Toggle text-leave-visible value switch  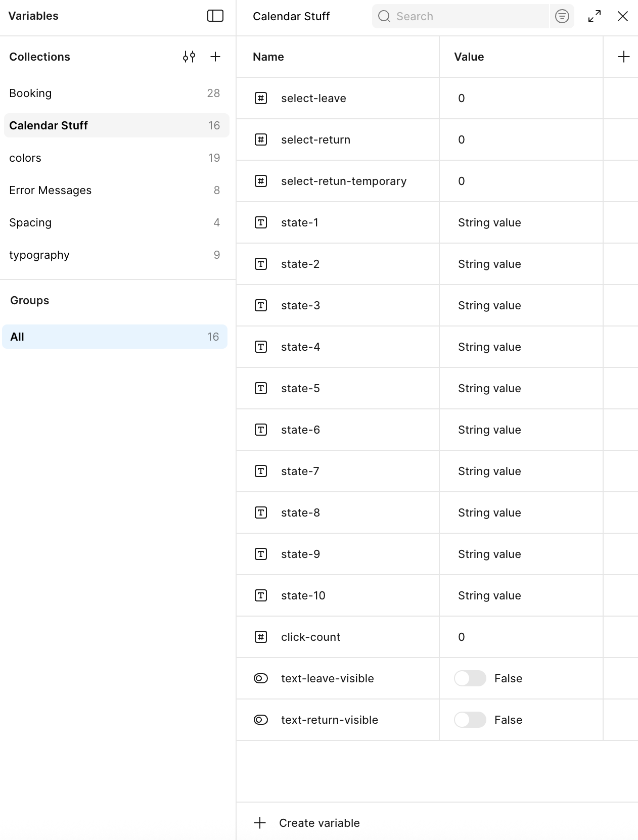coord(470,678)
